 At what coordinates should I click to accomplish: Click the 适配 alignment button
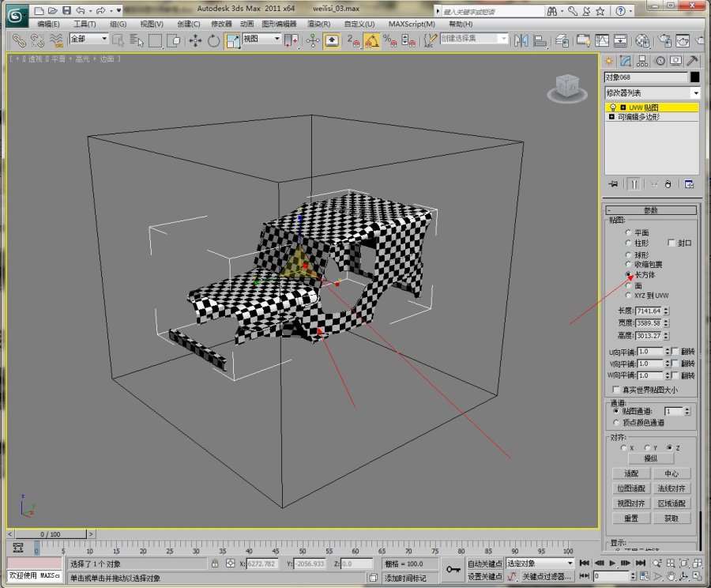[630, 473]
